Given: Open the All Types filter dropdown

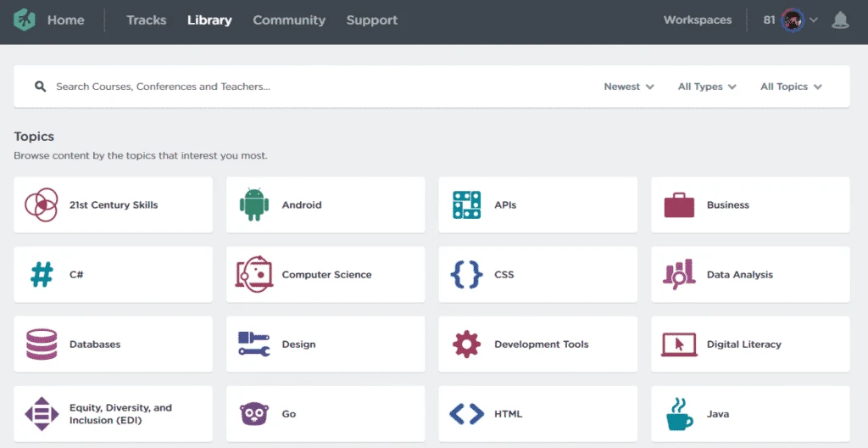Looking at the screenshot, I should tap(707, 87).
